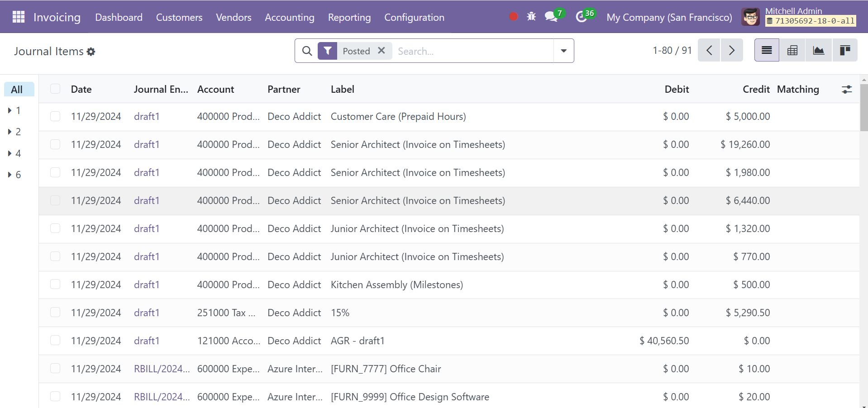
Task: Check the Office Chair row
Action: click(55, 369)
